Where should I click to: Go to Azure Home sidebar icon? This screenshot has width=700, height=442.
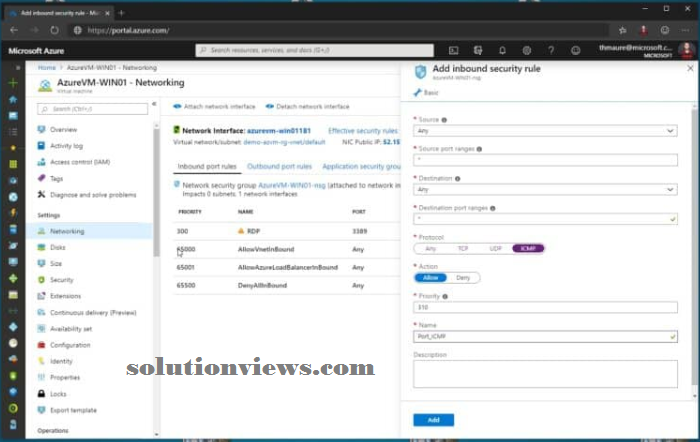(13, 99)
